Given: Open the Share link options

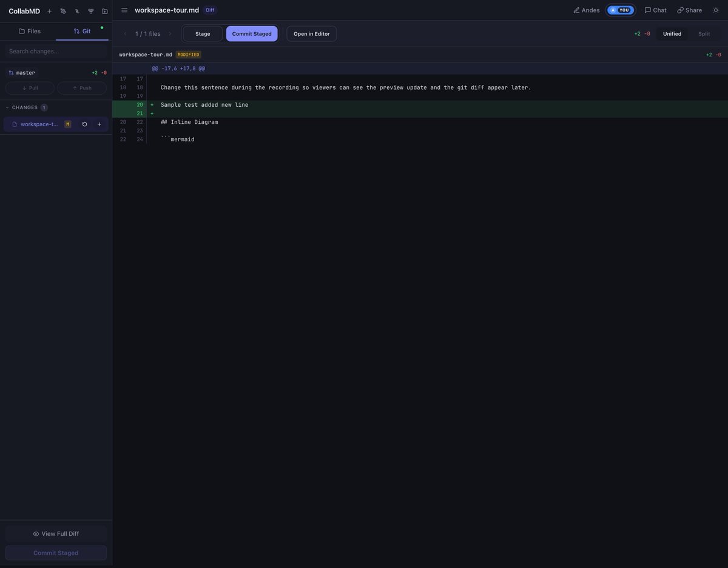Looking at the screenshot, I should pyautogui.click(x=689, y=10).
